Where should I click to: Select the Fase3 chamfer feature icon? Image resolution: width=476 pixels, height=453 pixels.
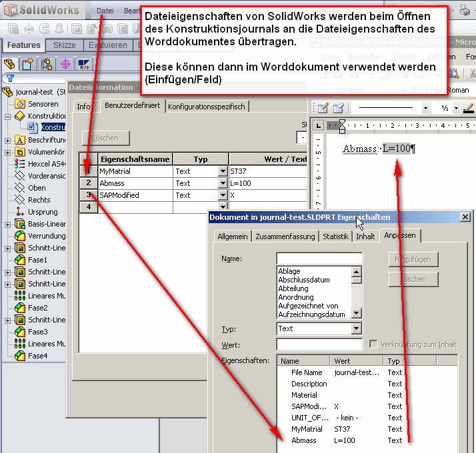click(x=20, y=332)
